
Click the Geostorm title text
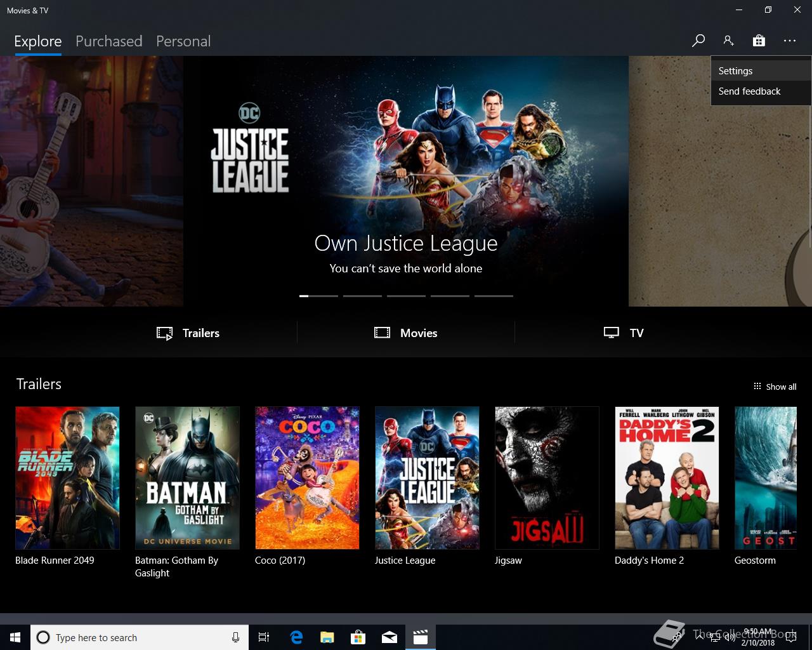pos(755,560)
